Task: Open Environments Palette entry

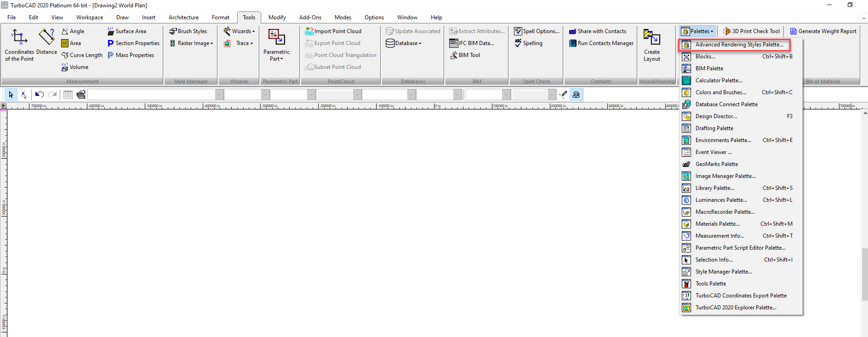Action: tap(741, 140)
